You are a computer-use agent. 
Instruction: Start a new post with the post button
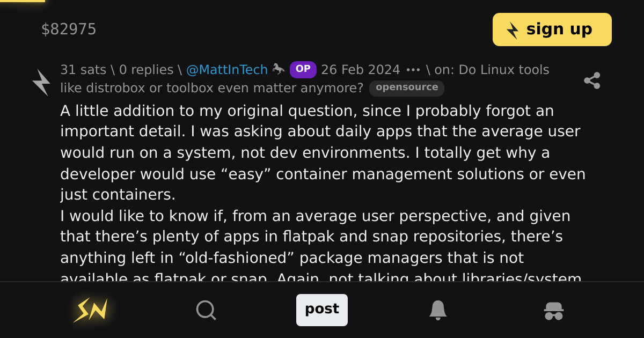pos(322,310)
